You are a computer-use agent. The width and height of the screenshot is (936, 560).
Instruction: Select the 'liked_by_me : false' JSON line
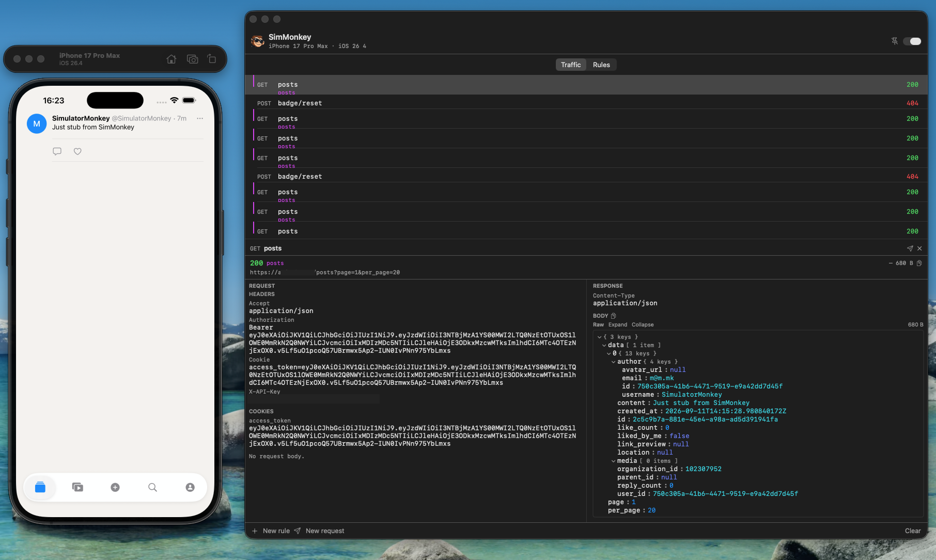(653, 436)
